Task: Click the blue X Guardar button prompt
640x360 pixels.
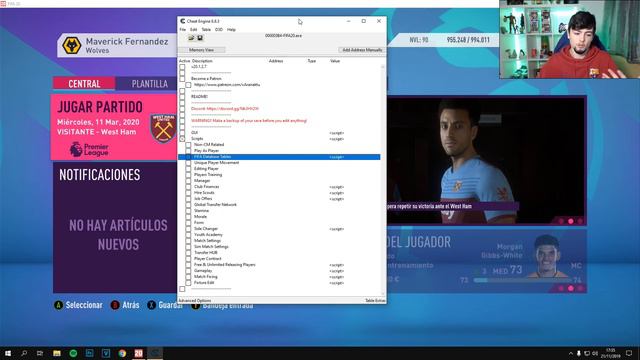Action: [164, 305]
